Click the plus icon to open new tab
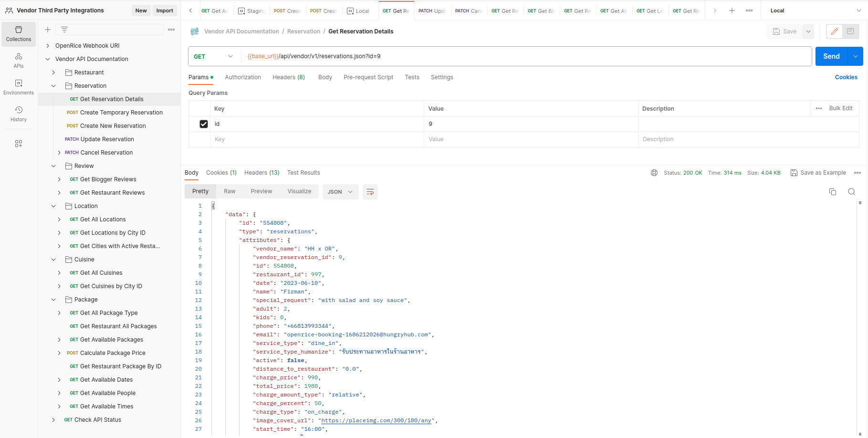Image resolution: width=868 pixels, height=438 pixels. tap(732, 10)
